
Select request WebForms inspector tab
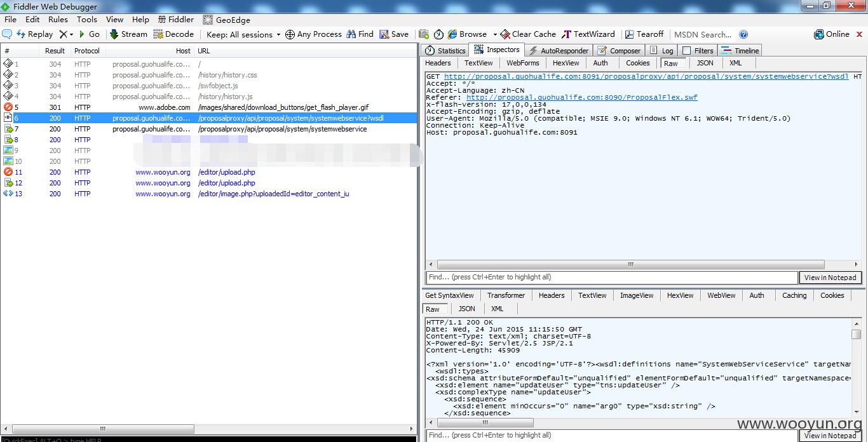click(523, 63)
